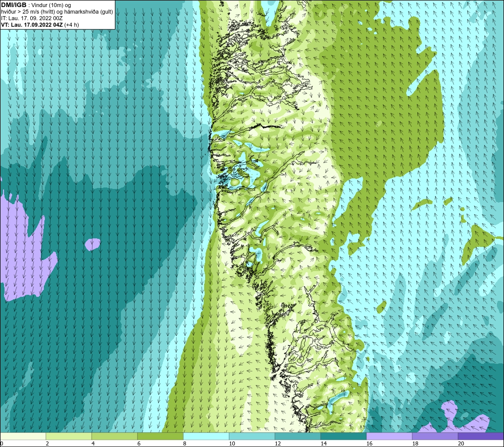Click the 8–10 m/s light cyan legend swatch

point(206,436)
